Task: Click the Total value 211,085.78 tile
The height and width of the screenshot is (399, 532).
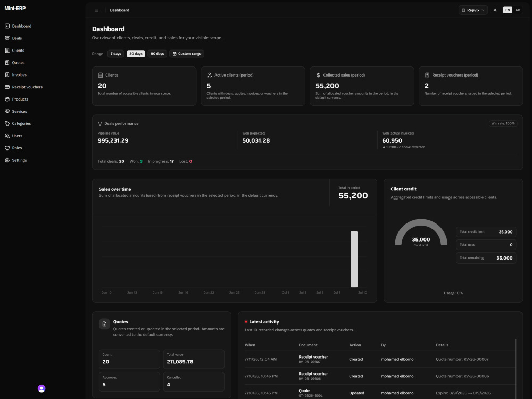Action: coord(194,359)
